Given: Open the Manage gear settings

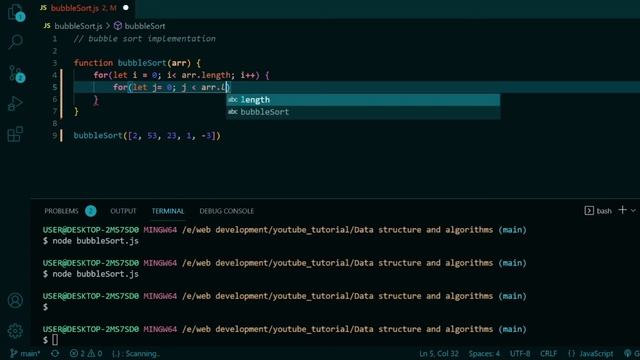Looking at the screenshot, I should tap(16, 331).
